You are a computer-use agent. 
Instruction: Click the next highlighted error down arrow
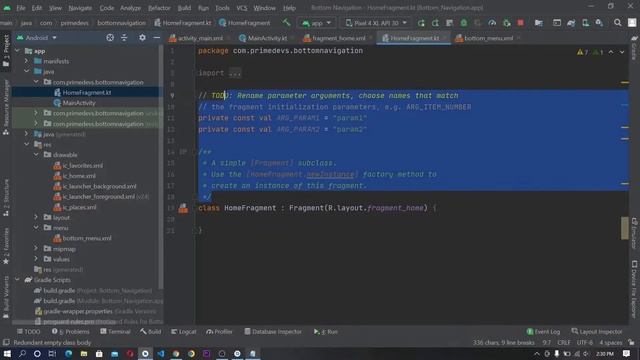click(x=622, y=52)
